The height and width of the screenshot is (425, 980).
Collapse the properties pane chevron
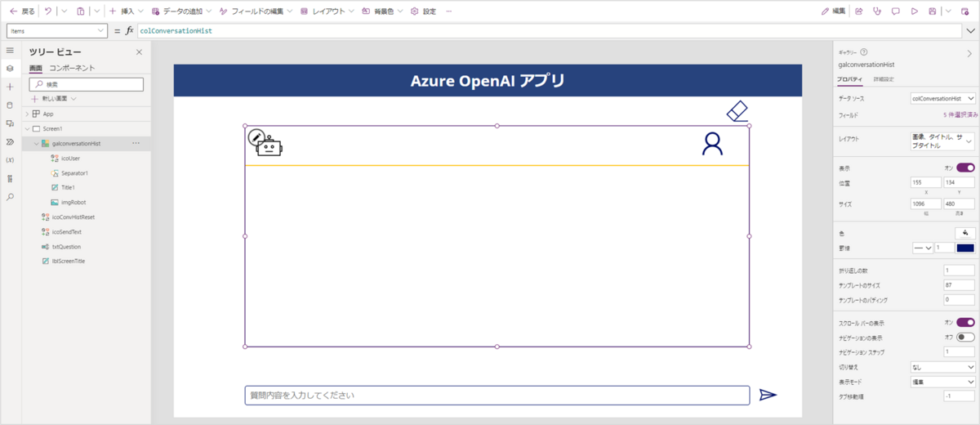point(969,52)
